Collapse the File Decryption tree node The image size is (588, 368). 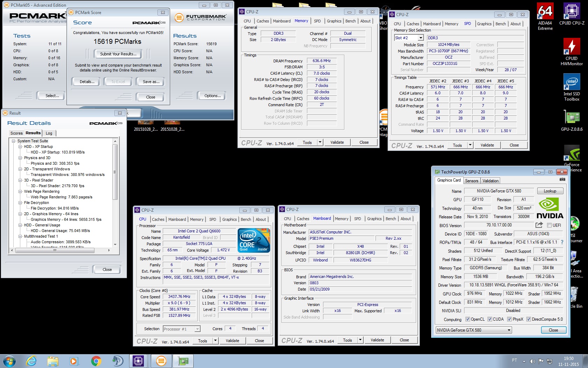20,203
